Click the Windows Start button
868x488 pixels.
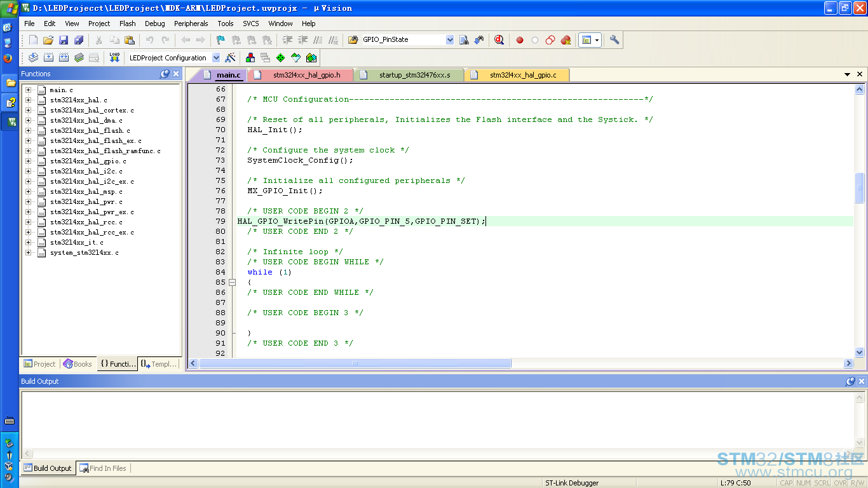point(10,9)
